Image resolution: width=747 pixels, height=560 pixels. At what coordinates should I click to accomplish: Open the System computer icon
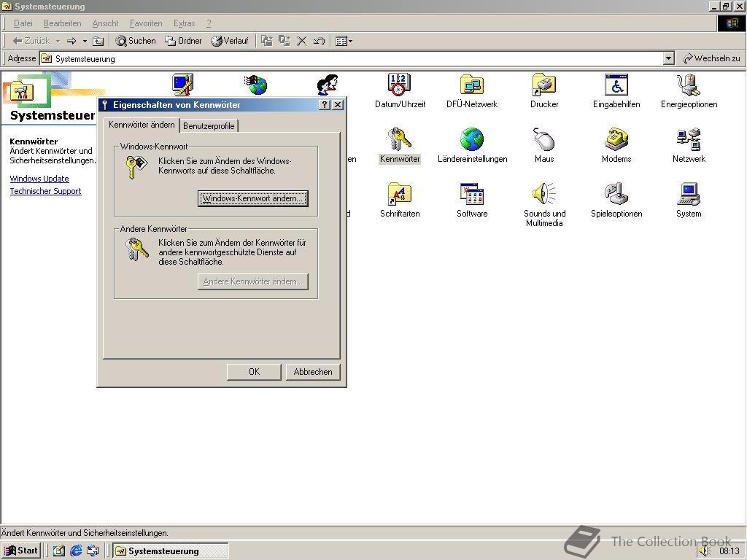[x=689, y=194]
